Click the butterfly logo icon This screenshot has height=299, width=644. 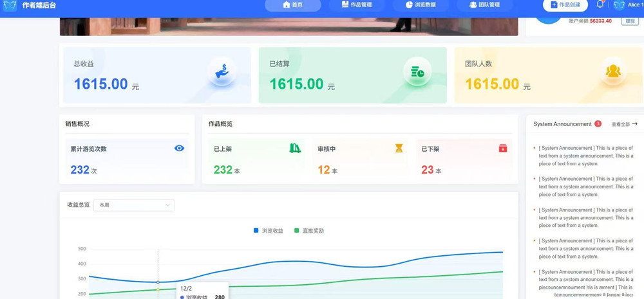(10, 5)
